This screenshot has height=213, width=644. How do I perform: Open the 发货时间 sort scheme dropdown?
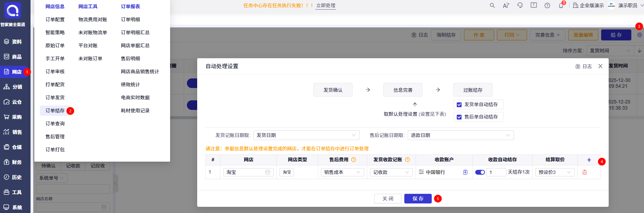pos(610,51)
